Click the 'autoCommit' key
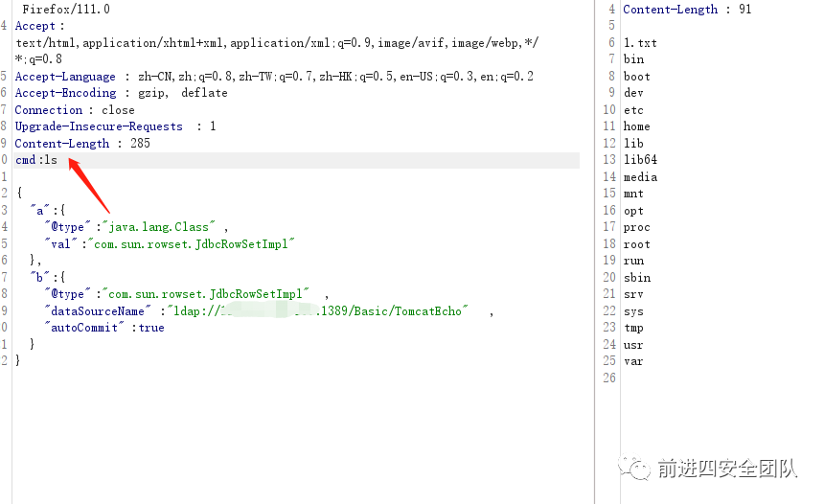 coord(84,328)
